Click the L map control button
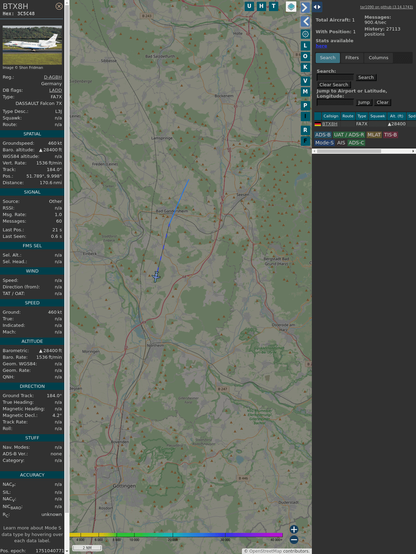Viewport: 416px width, 554px height. (305, 46)
